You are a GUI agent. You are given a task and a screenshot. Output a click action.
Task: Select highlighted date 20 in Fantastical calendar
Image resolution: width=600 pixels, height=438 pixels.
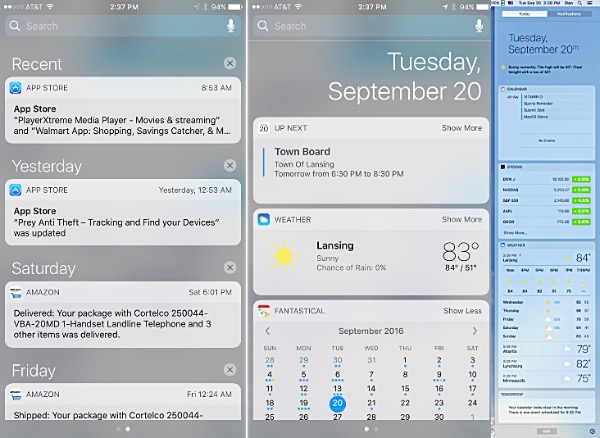(x=338, y=403)
